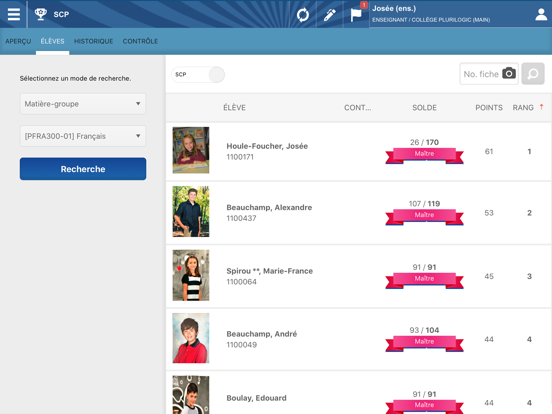Select student Beauchamp, Alexandre

pyautogui.click(x=269, y=207)
